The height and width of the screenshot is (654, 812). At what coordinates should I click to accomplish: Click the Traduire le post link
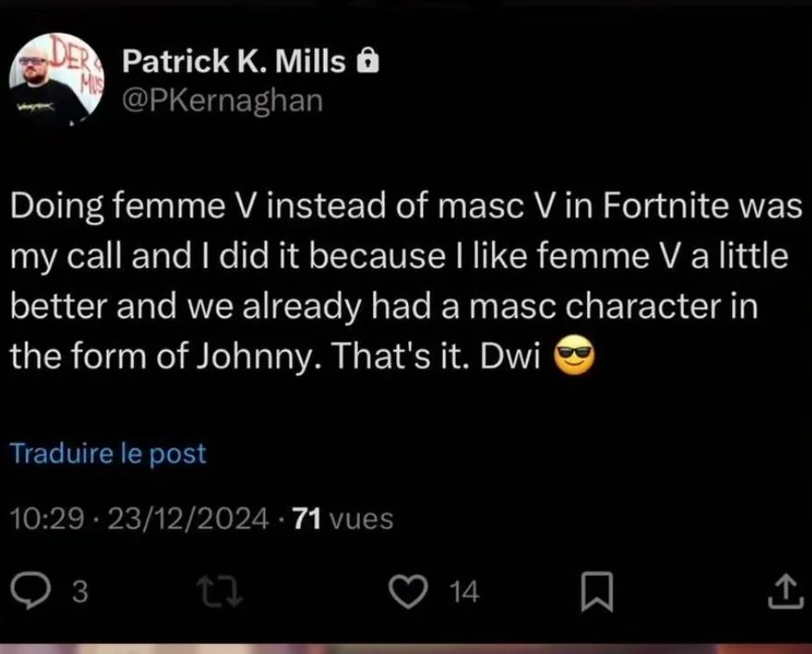point(107,454)
